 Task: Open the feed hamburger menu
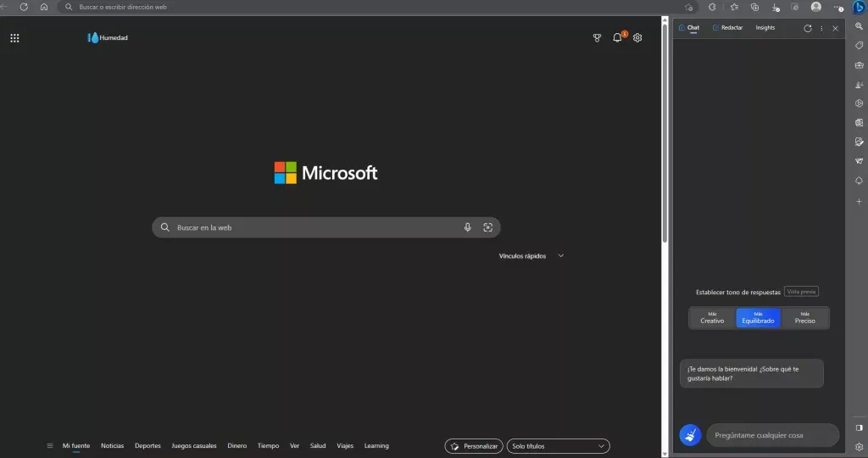[x=50, y=446]
